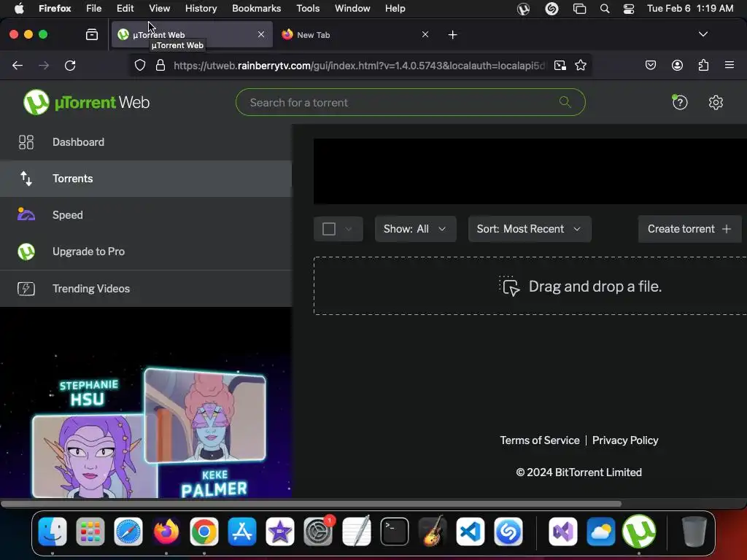Open the Dashboard sidebar item
This screenshot has height=560, width=747.
[146, 142]
